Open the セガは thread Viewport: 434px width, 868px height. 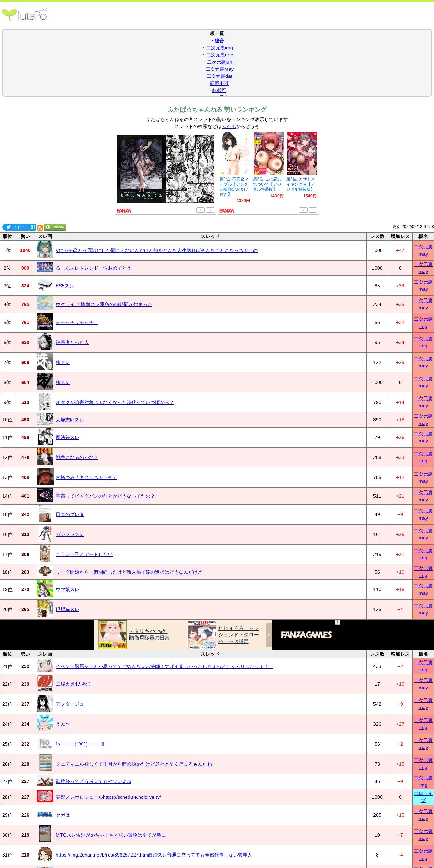63,815
